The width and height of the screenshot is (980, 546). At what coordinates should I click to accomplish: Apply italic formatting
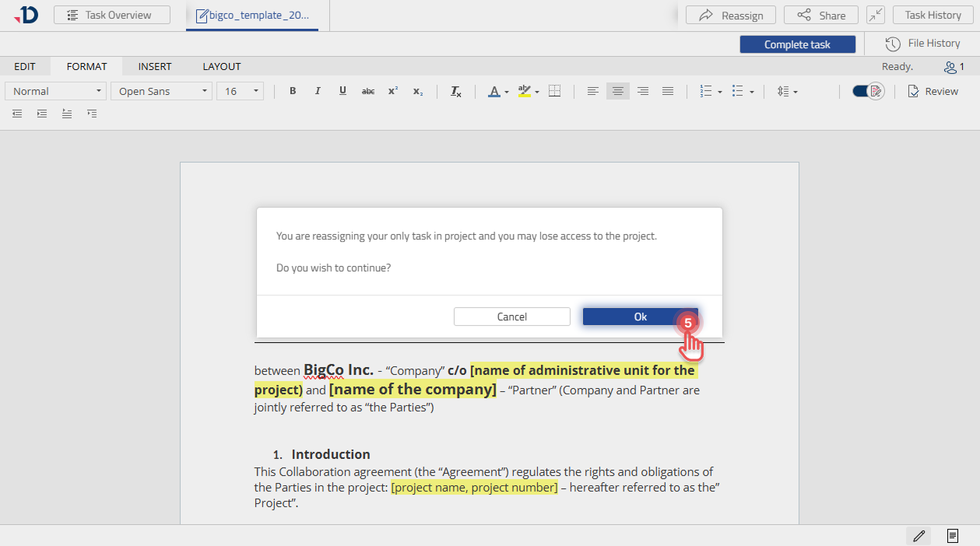[318, 91]
